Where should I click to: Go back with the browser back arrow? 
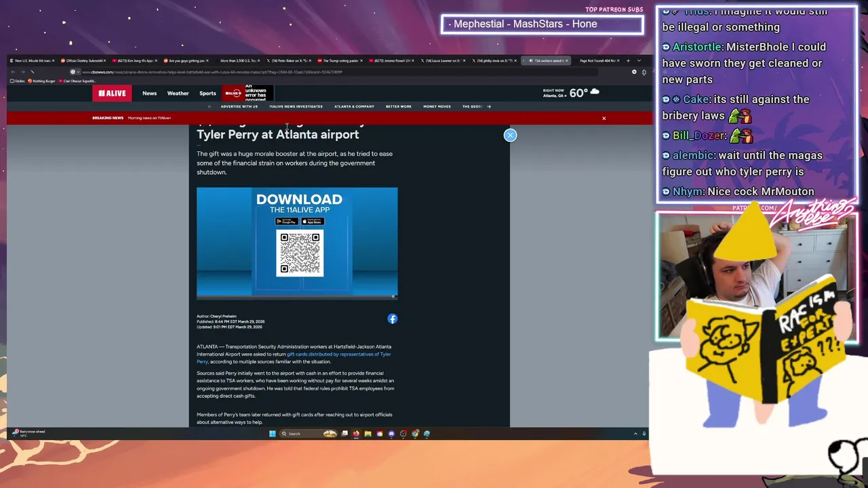click(x=13, y=72)
